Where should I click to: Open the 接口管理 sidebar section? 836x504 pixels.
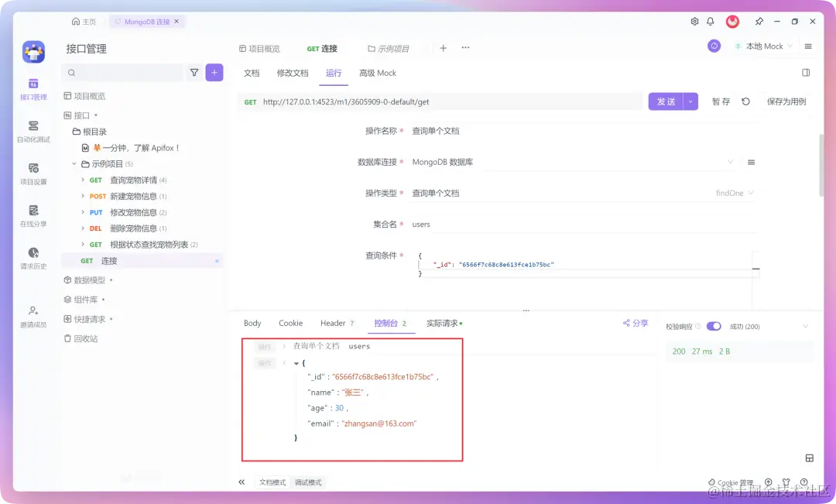(x=33, y=89)
